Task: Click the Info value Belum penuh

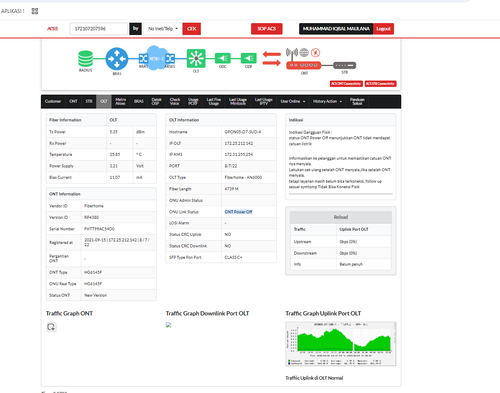Action: [x=351, y=264]
